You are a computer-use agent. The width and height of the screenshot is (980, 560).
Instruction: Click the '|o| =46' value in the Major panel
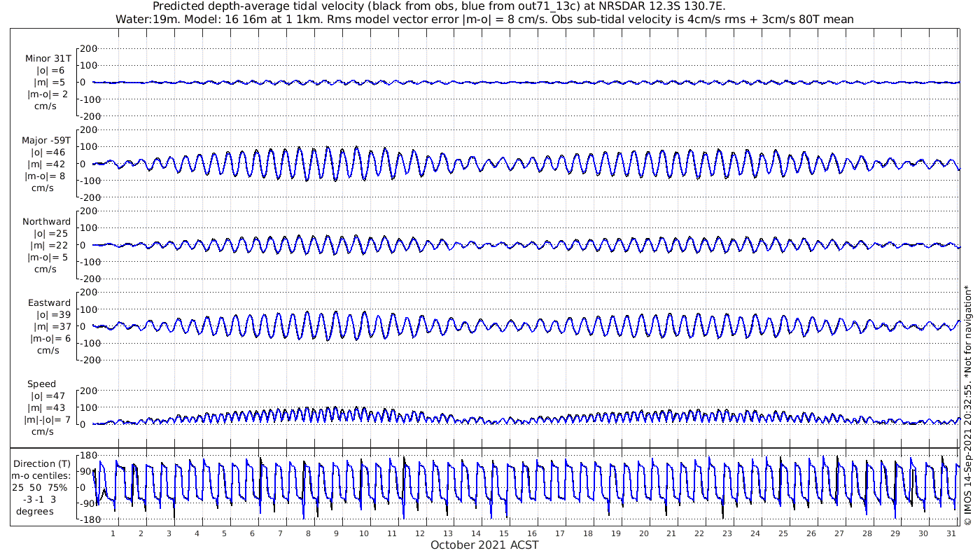[x=48, y=152]
